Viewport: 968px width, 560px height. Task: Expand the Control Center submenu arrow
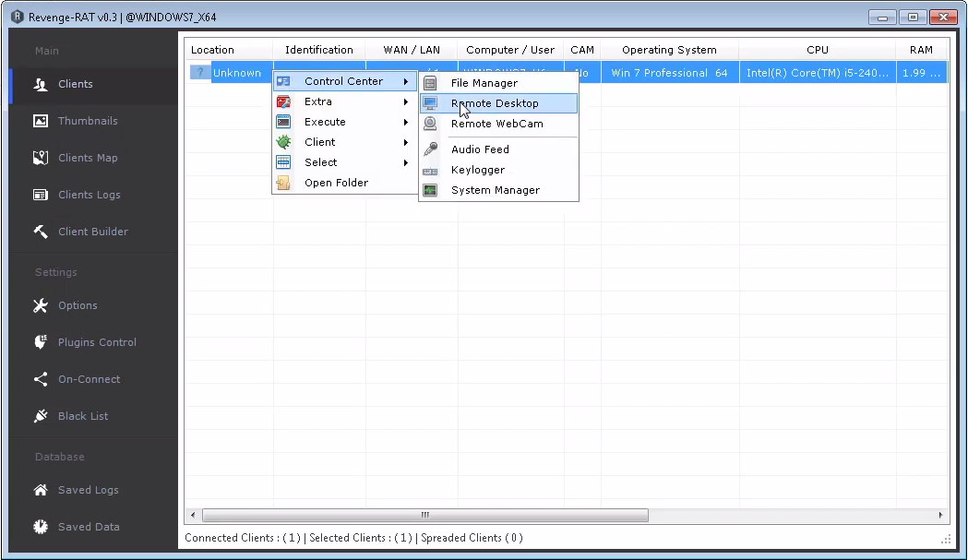pos(406,81)
